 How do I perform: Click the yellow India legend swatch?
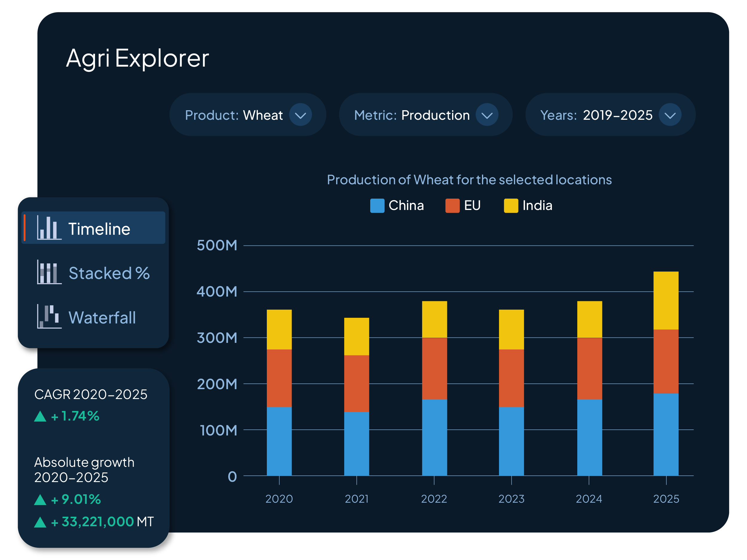(x=511, y=205)
